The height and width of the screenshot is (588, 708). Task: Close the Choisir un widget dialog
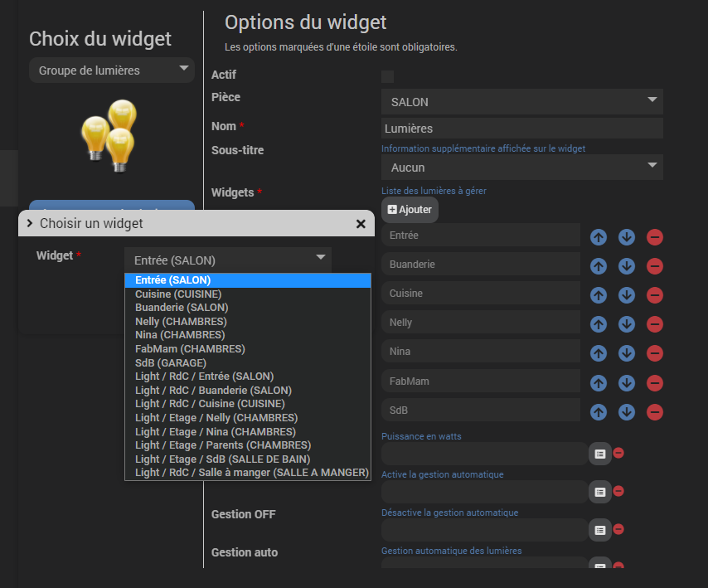(361, 224)
